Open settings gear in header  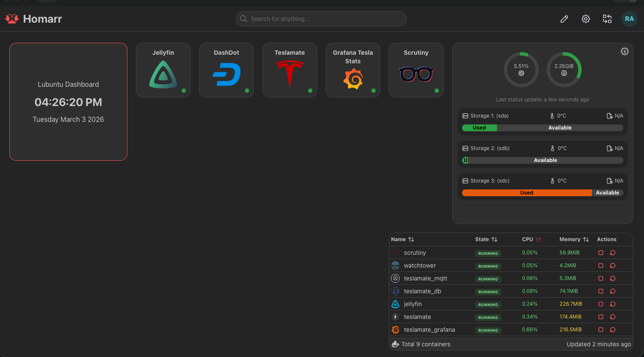(586, 19)
